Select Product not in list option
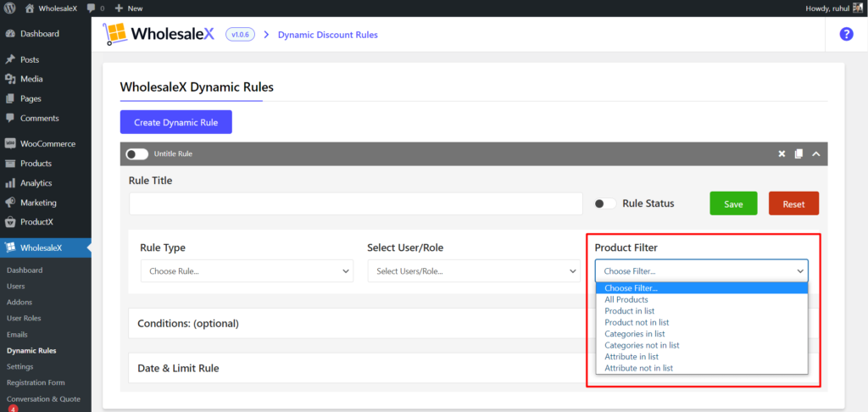This screenshot has height=412, width=868. pos(701,322)
